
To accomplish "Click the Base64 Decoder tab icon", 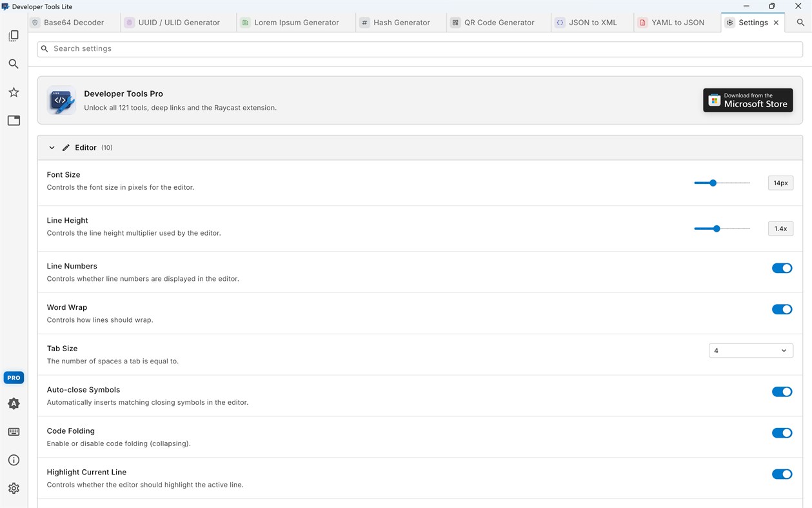I will pos(35,23).
